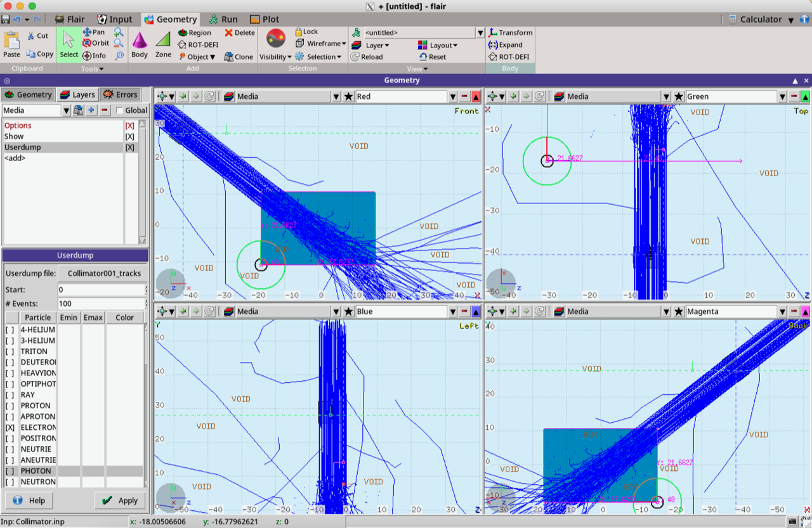Screen dimensions: 812x528
Task: Choose the Orbit tool
Action: (95, 44)
